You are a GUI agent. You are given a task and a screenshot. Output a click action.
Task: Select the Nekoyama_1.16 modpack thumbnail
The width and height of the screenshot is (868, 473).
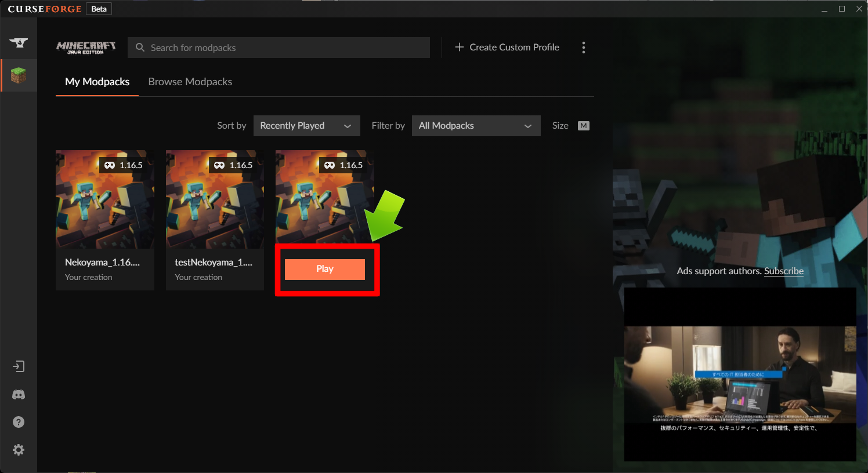pyautogui.click(x=105, y=199)
